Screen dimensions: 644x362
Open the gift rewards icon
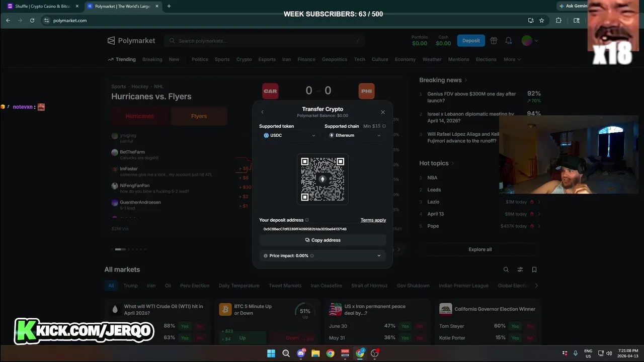(x=494, y=41)
